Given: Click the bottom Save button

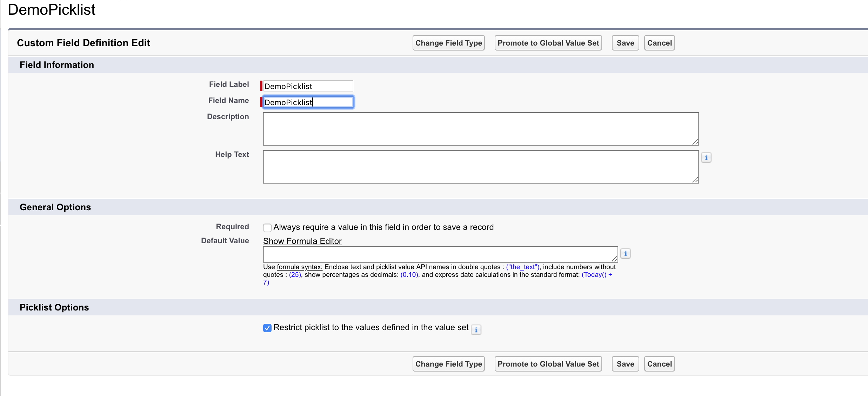Looking at the screenshot, I should click(x=625, y=364).
